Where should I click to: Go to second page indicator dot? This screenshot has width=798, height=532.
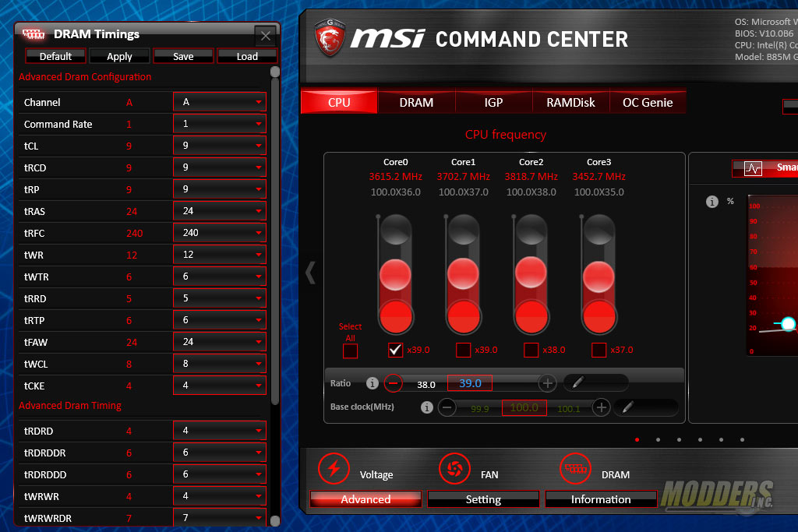tap(658, 439)
